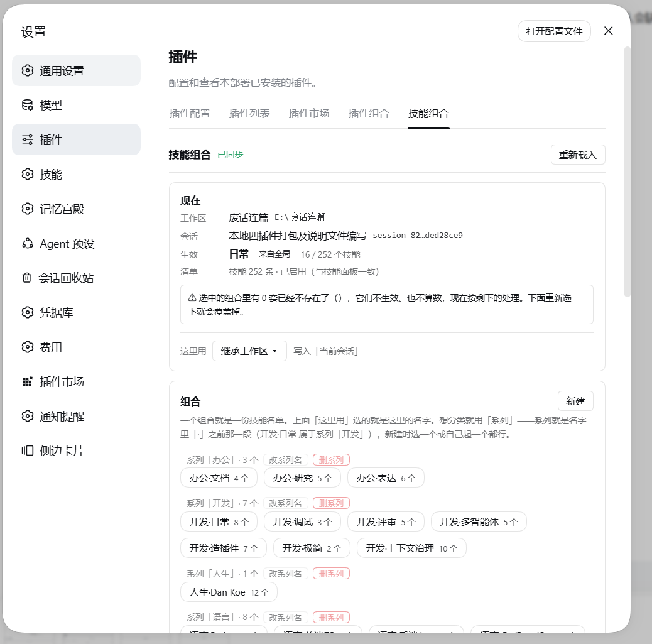Image resolution: width=652 pixels, height=644 pixels.
Task: Click the 通知提醒 icon
Action: [x=28, y=416]
